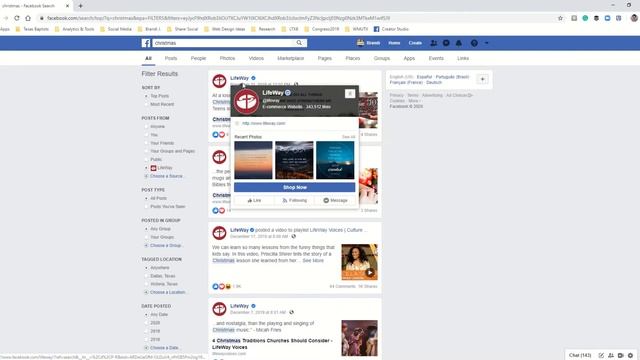Viewport: 640px width, 360px height.
Task: Bookmark this page with star icon
Action: (x=560, y=18)
